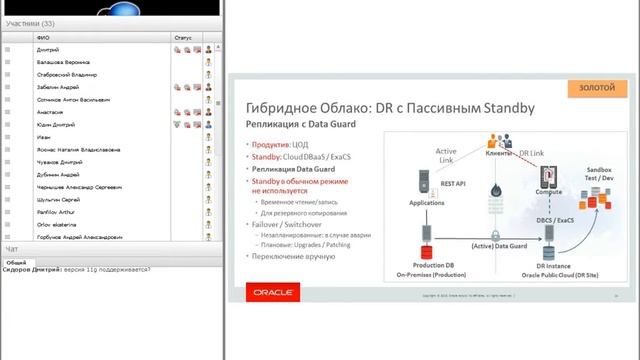Click the participants list scrollbar thumb
The width and height of the screenshot is (640, 360).
[218, 103]
